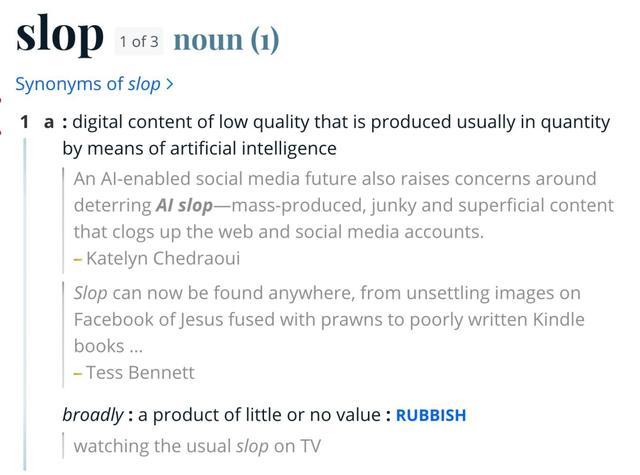This screenshot has width=640, height=475.
Task: Click the chevron after Synonyms of slop
Action: 170,85
